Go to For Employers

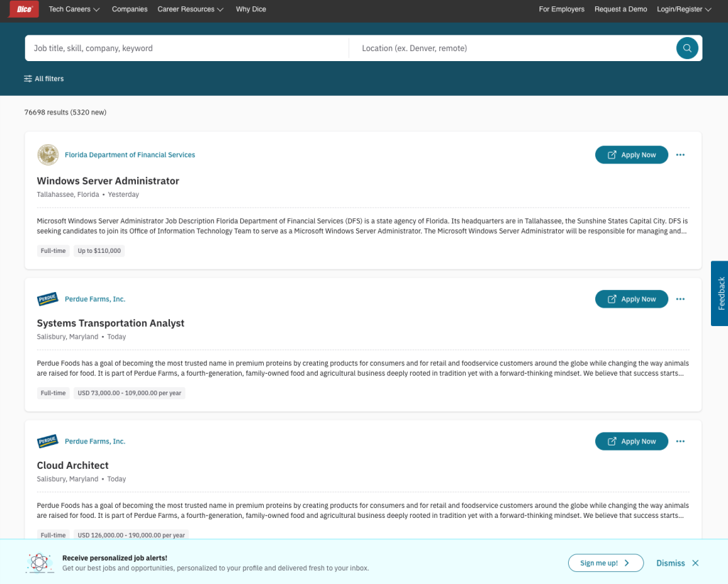coord(562,9)
